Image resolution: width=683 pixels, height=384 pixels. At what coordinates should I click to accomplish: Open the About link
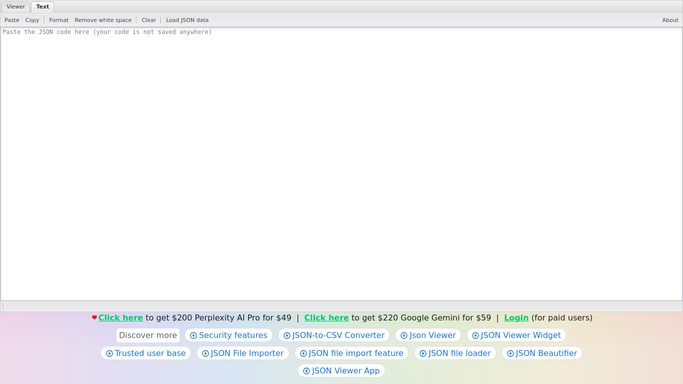click(x=670, y=20)
